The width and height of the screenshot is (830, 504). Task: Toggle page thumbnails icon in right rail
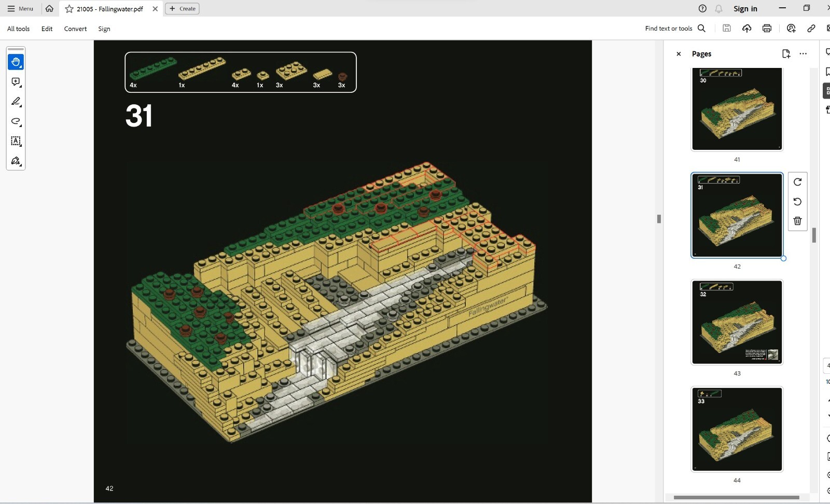point(827,91)
